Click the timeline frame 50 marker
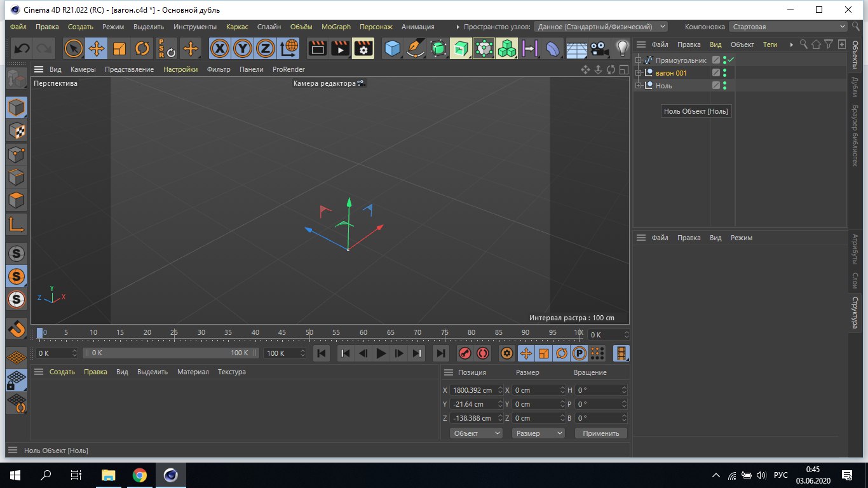 point(309,333)
